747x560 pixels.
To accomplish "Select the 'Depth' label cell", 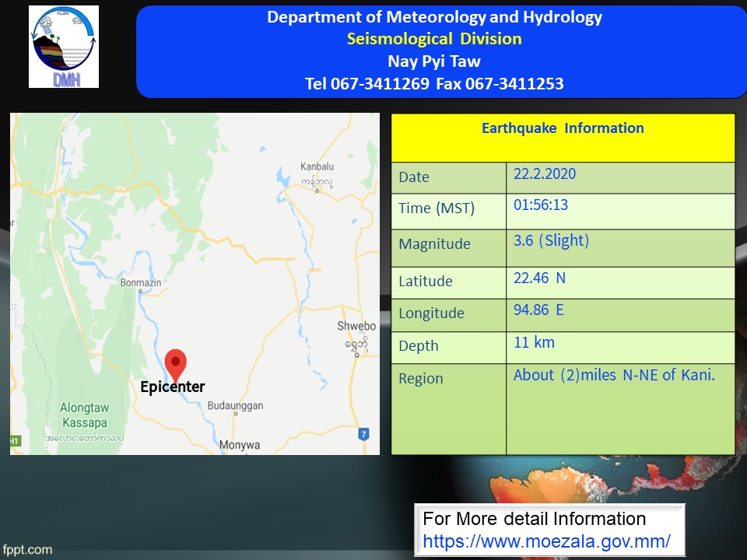I will point(449,348).
